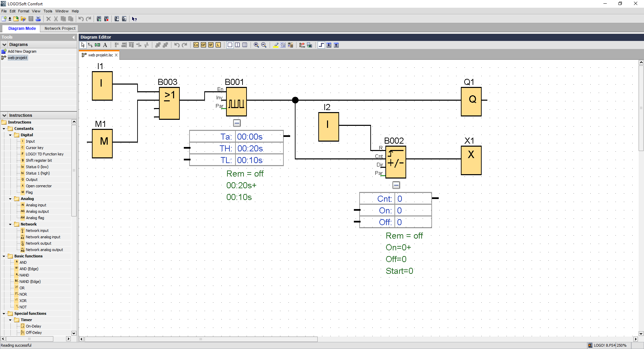This screenshot has height=349, width=644.
Task: Toggle the three-window split view
Action: [x=245, y=45]
